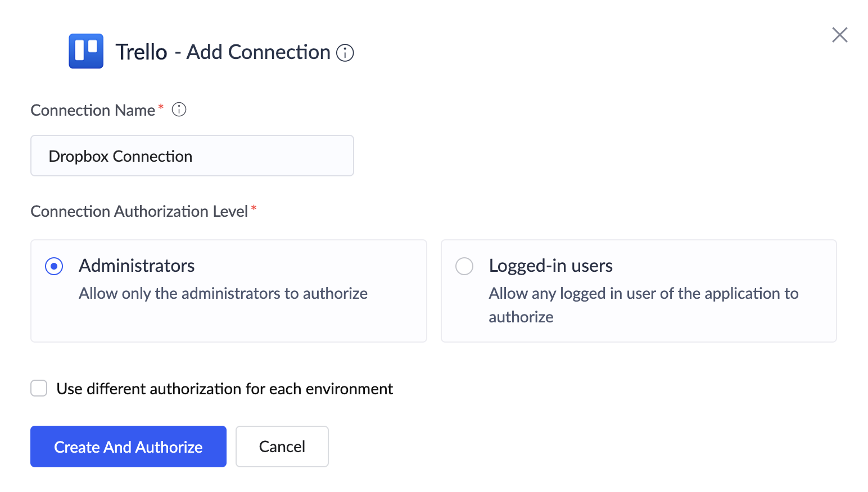The height and width of the screenshot is (492, 868).
Task: Enable different authorization for each environment checkbox
Action: tap(39, 388)
